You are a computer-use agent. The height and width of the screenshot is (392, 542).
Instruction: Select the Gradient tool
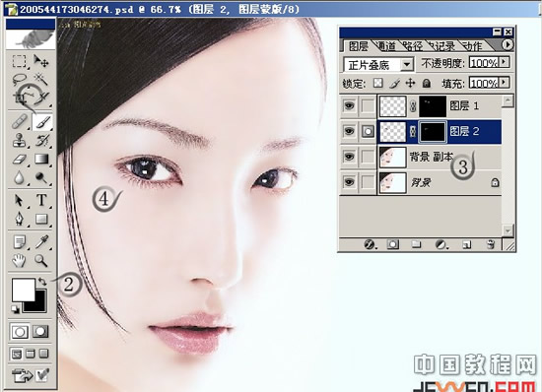click(x=41, y=159)
